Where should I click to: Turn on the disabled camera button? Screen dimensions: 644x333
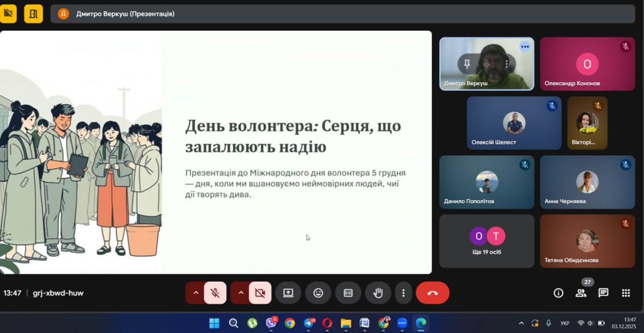[x=260, y=293]
